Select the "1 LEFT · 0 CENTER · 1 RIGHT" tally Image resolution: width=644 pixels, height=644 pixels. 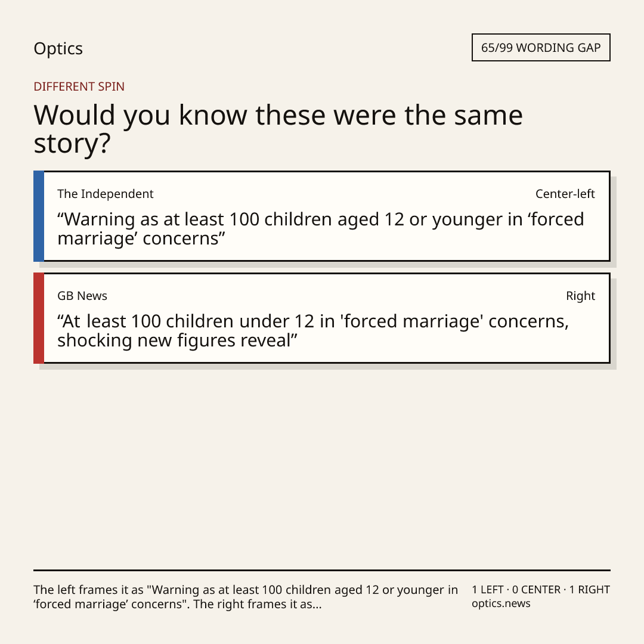541,589
